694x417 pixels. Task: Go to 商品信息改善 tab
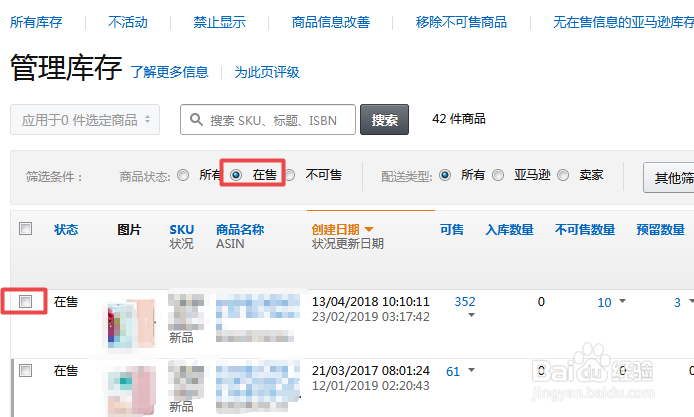point(331,22)
